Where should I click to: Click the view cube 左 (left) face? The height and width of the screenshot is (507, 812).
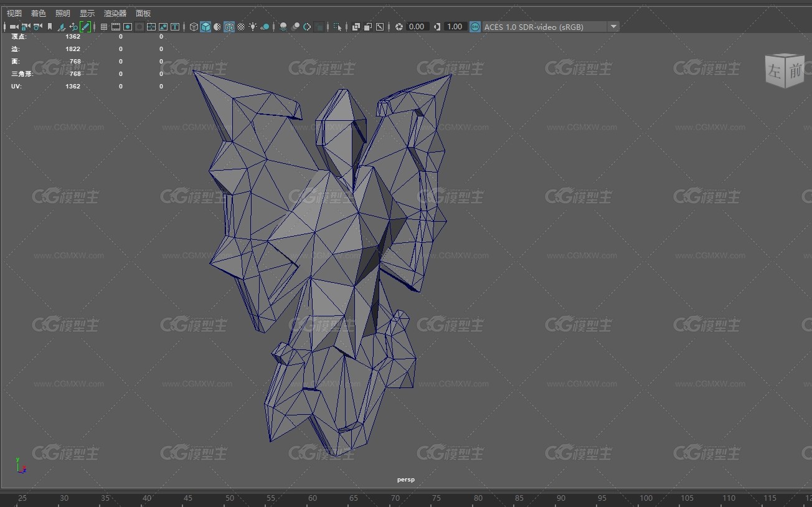(x=775, y=70)
